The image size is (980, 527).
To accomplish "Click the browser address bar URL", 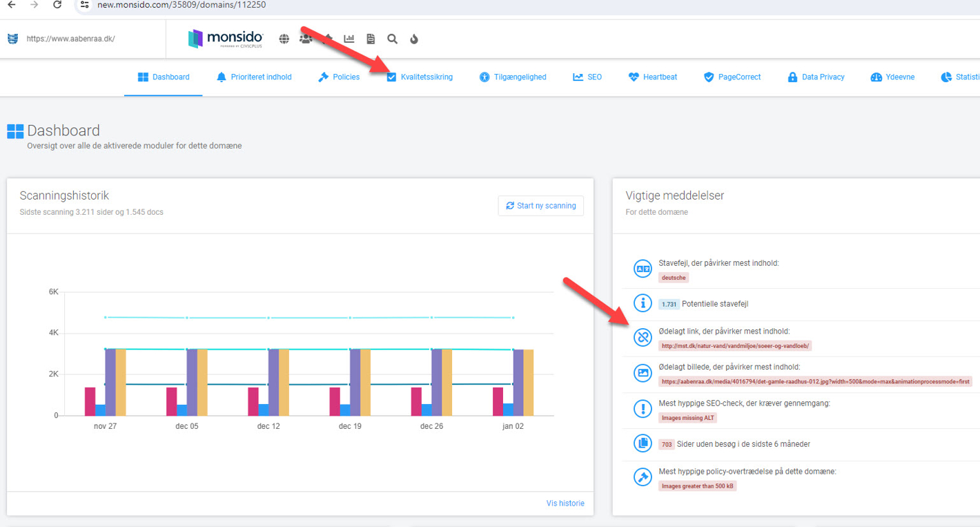I will [x=182, y=5].
